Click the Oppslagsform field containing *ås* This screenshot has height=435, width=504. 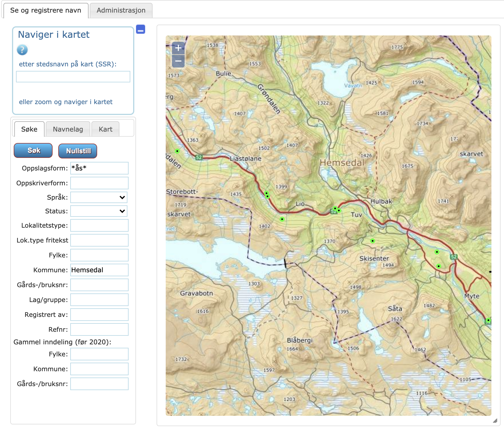[99, 168]
